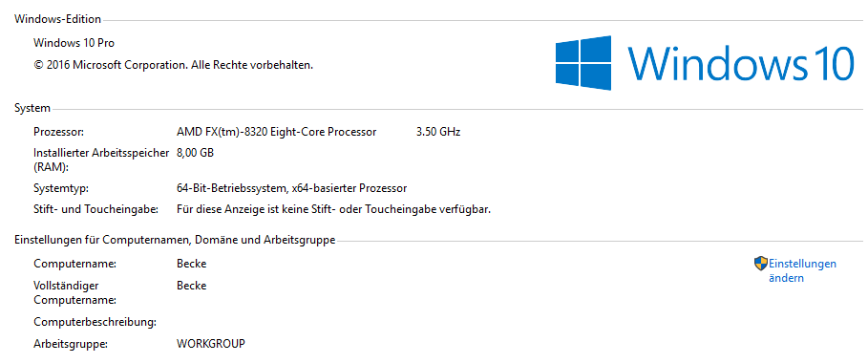The width and height of the screenshot is (868, 363).
Task: Click the 8,00 GB RAM value
Action: tap(195, 153)
